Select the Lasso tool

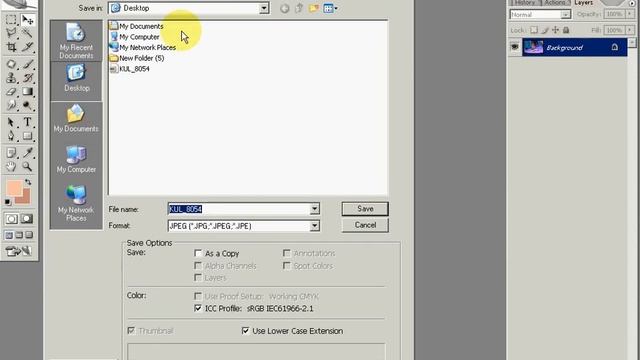pyautogui.click(x=11, y=33)
